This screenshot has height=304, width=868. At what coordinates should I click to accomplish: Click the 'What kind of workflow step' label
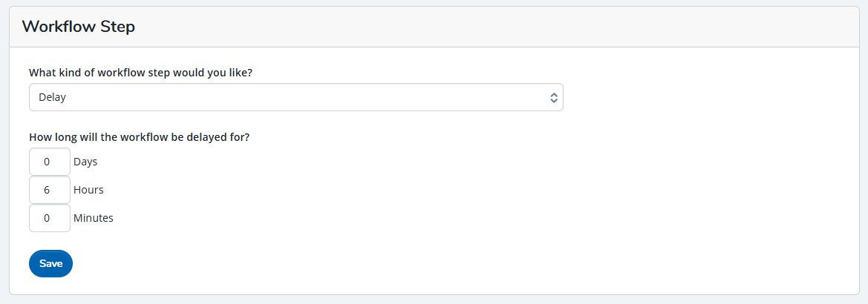146,73
